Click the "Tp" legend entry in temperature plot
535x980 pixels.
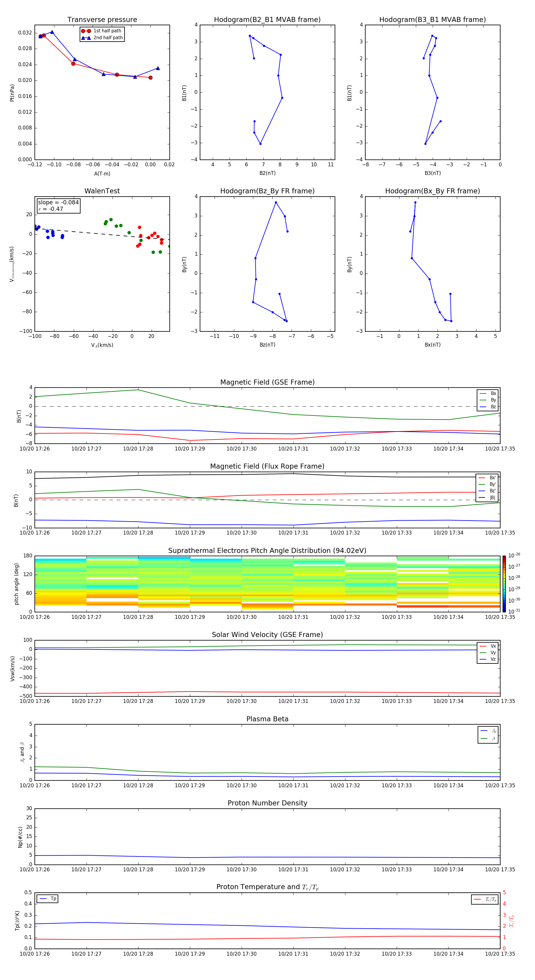[48, 899]
